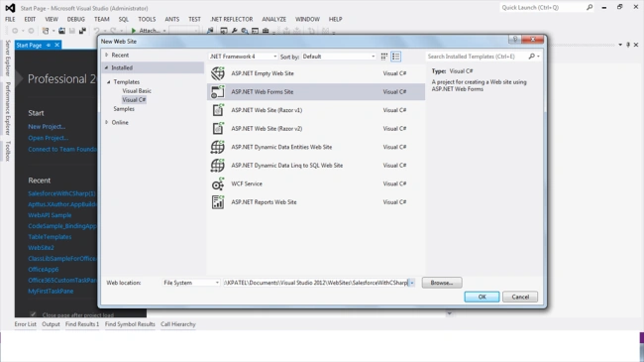Select the Visual Basic templates node

tap(137, 91)
